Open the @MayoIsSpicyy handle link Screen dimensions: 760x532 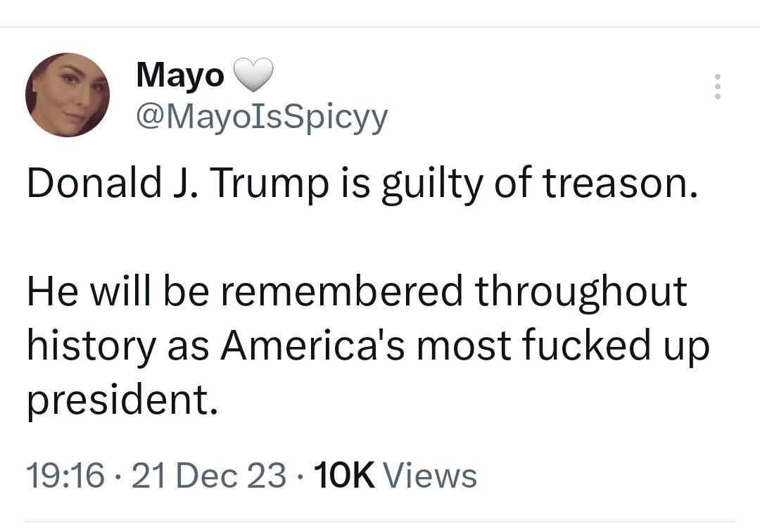point(262,116)
